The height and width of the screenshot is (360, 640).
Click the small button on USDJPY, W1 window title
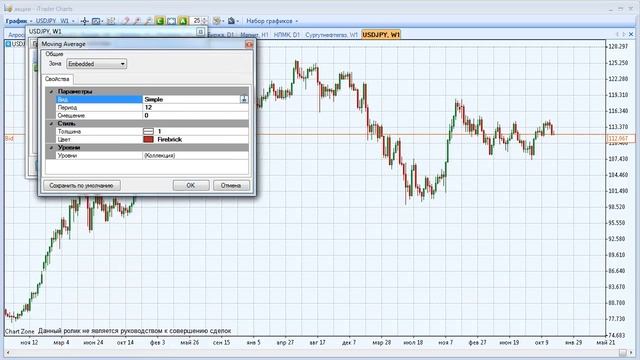click(200, 31)
